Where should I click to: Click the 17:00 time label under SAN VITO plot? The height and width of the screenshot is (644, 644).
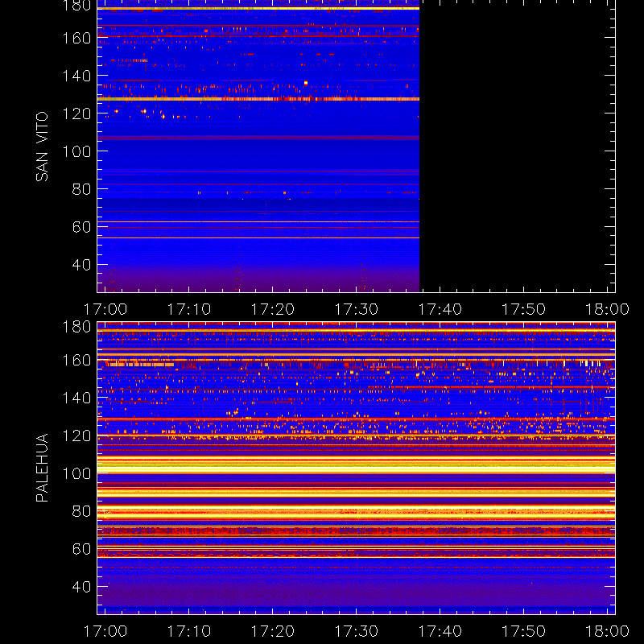point(105,309)
